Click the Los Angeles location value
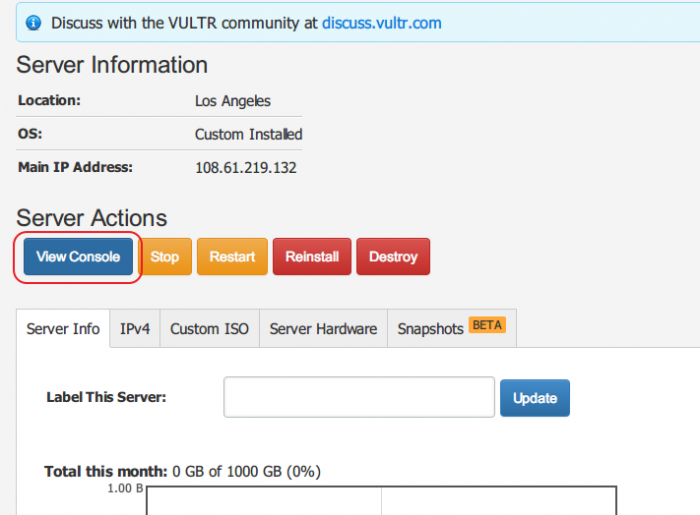This screenshot has width=700, height=515. point(233,101)
